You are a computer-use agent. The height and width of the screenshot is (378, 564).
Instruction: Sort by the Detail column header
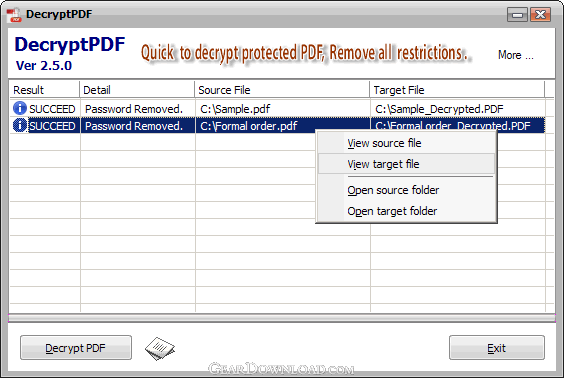pyautogui.click(x=137, y=90)
